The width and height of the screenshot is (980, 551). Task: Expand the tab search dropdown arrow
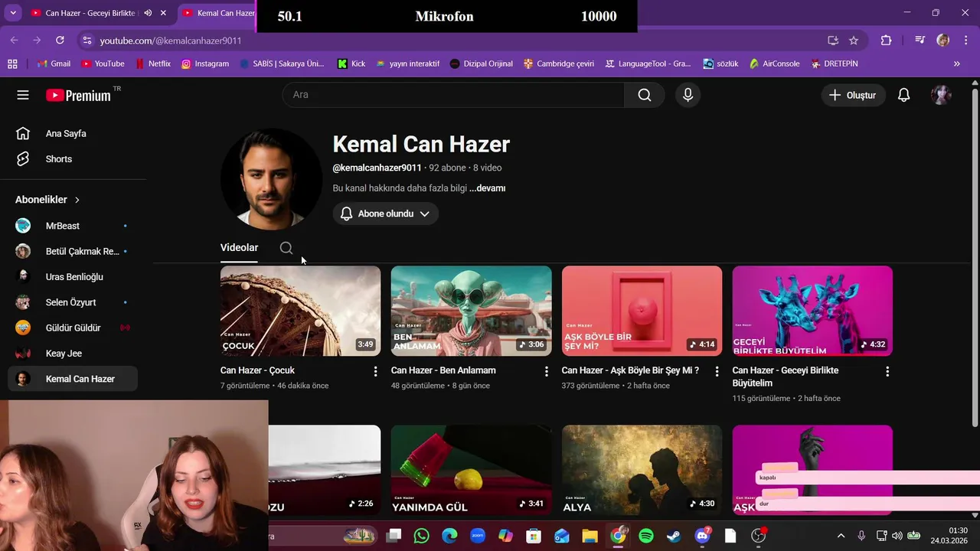(x=12, y=13)
